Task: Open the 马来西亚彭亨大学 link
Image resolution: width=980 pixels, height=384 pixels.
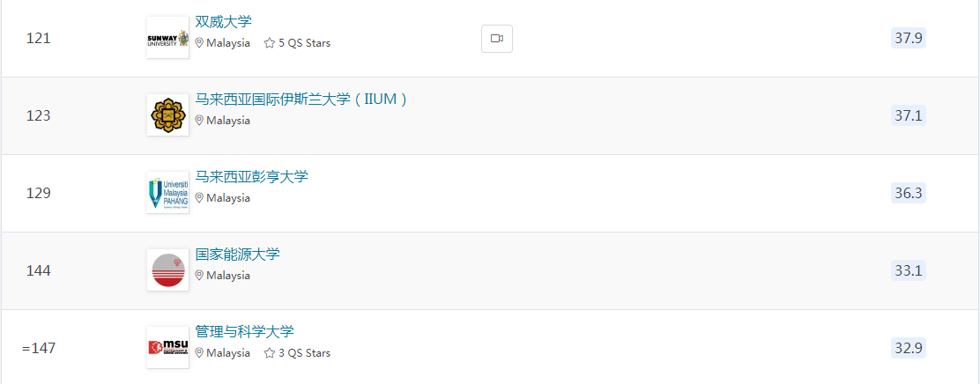Action: pyautogui.click(x=252, y=177)
